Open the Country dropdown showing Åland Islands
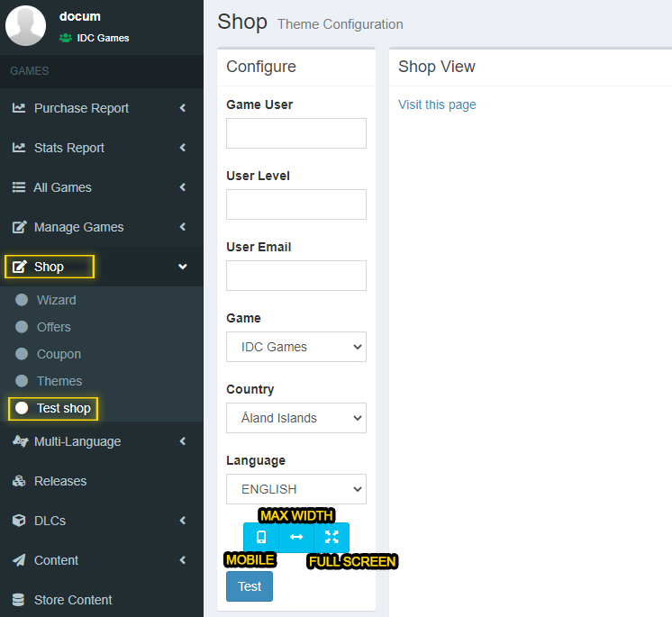Screen dimensions: 672x617 (296, 418)
